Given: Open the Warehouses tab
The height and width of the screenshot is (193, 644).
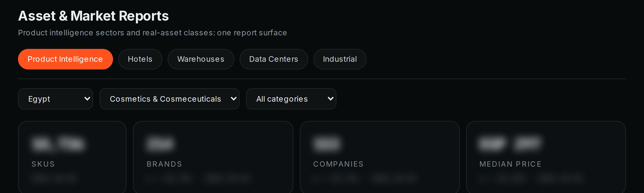Looking at the screenshot, I should coord(201,59).
